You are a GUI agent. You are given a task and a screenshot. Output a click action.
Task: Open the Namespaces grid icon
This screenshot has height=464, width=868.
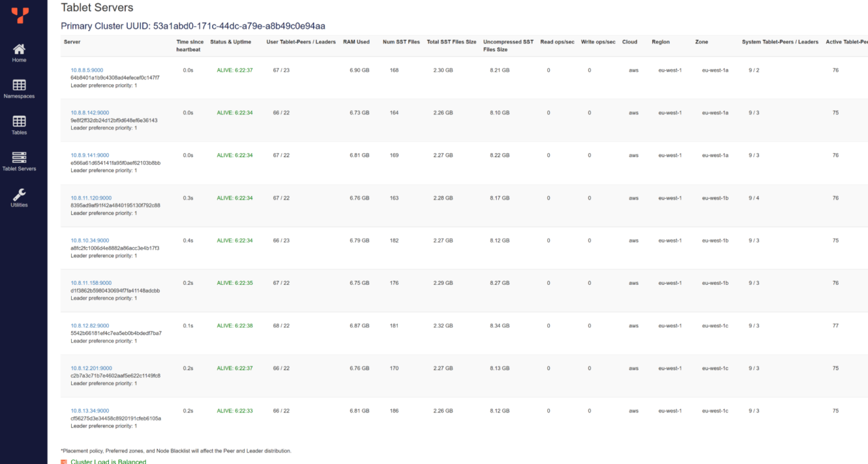[x=19, y=86]
